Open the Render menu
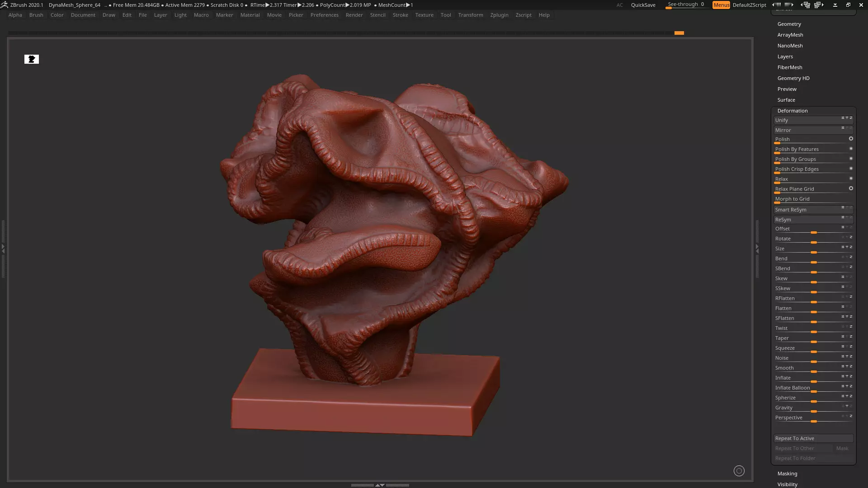Viewport: 868px width, 488px height. [x=354, y=15]
